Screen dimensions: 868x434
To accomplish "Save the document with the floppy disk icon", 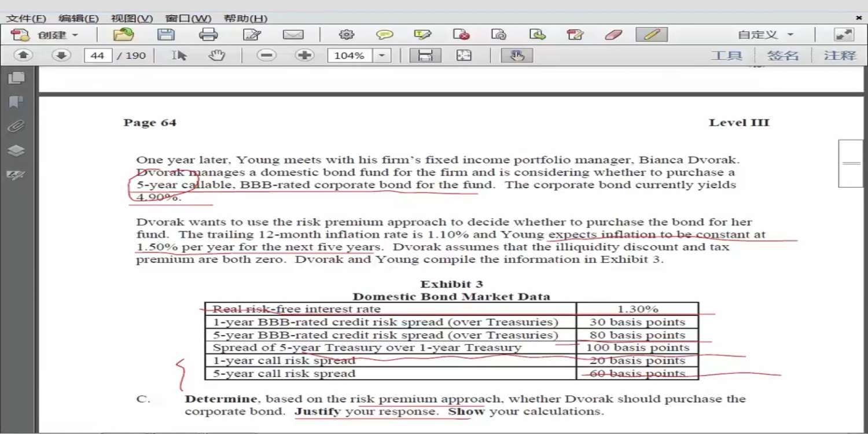I will tap(166, 35).
